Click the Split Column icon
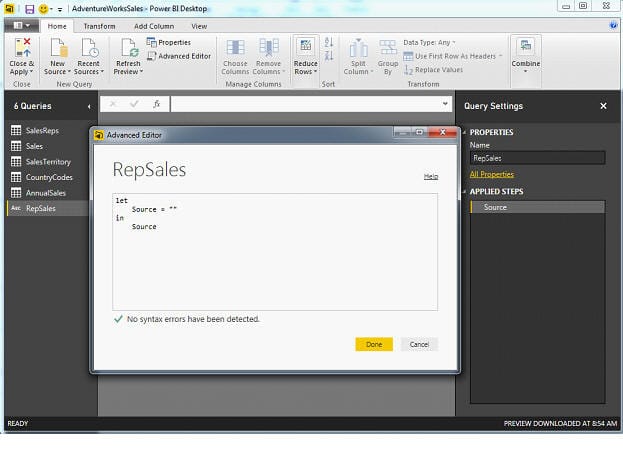Image resolution: width=623 pixels, height=451 pixels. tap(358, 48)
